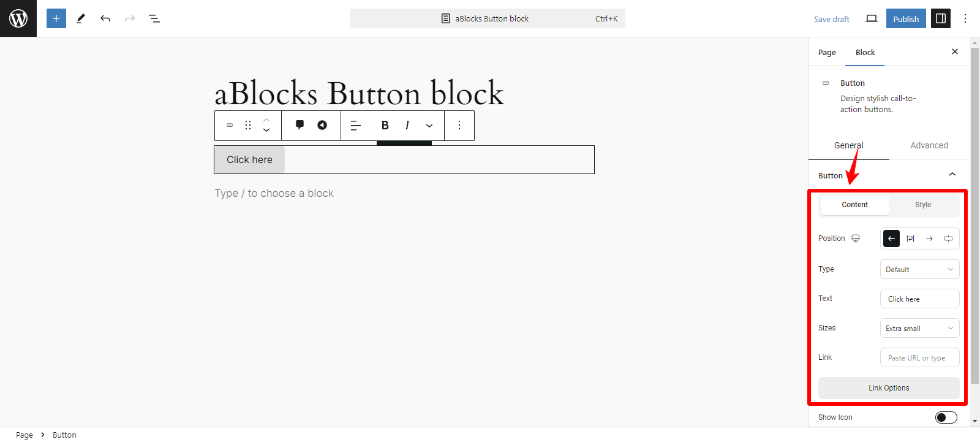Viewport: 980px width, 442px height.
Task: Click the block drag handle
Action: click(248, 125)
